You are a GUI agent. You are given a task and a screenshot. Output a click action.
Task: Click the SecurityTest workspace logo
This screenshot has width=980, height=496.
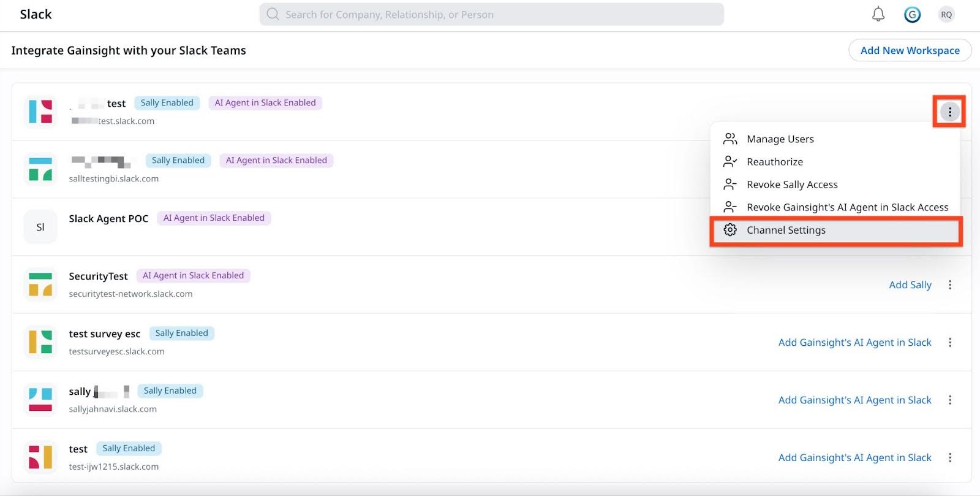pyautogui.click(x=40, y=284)
